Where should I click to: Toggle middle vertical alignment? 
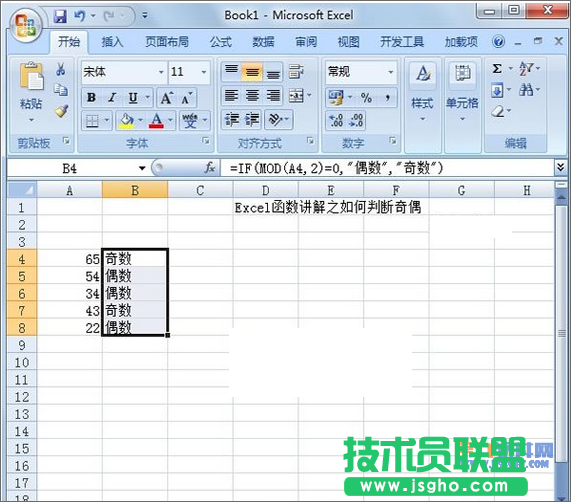tap(252, 71)
